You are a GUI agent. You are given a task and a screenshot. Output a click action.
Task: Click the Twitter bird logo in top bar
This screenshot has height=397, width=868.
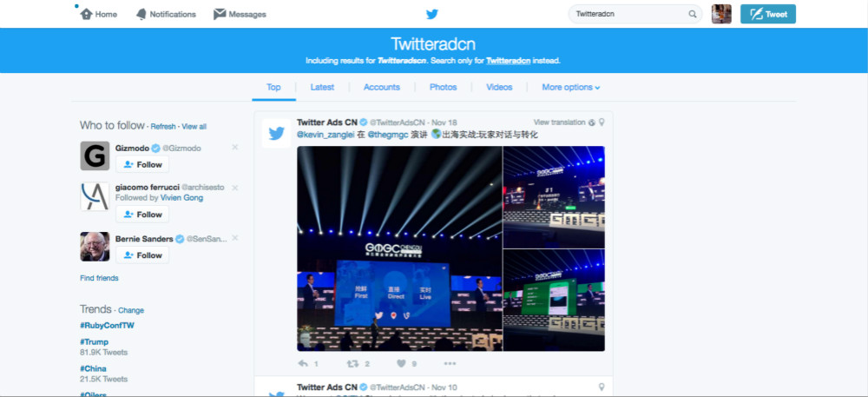pyautogui.click(x=432, y=15)
